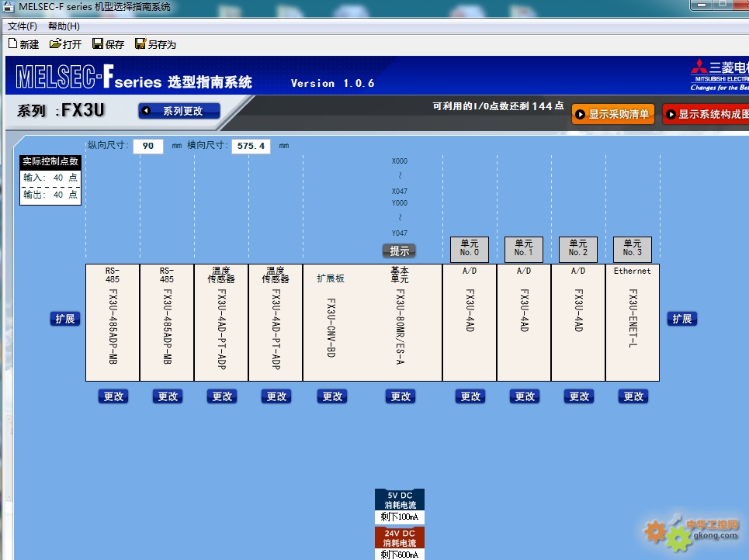Click the 可利用的I/O点数还剩 144 点 text
The image size is (749, 560).
pos(498,106)
